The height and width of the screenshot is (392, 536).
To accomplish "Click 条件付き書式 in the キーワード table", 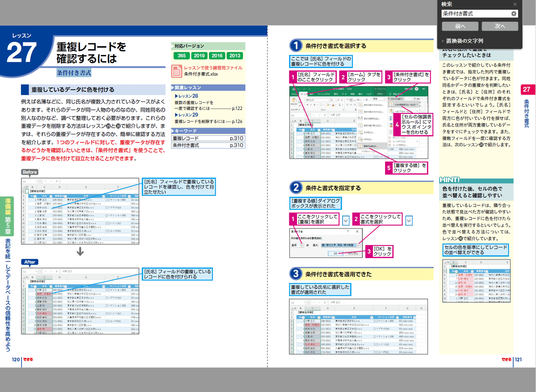I will click(x=186, y=145).
